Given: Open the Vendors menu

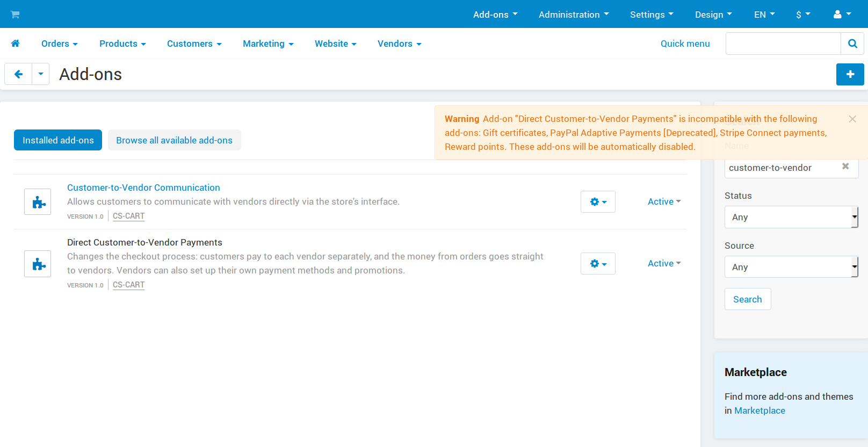Looking at the screenshot, I should point(400,44).
